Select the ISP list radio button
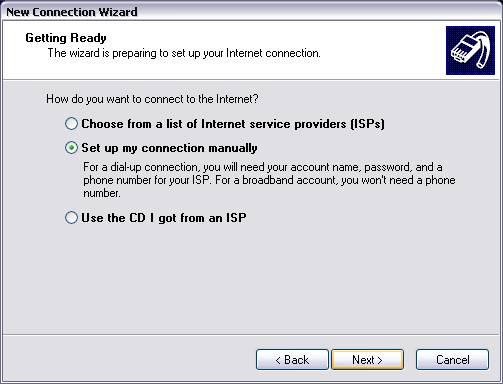Screen dimensions: 503x384 pyautogui.click(x=71, y=124)
